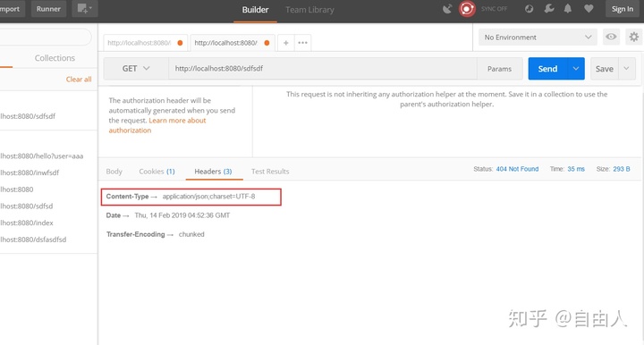The image size is (644, 345).
Task: Open the new window icon button
Action: click(85, 9)
